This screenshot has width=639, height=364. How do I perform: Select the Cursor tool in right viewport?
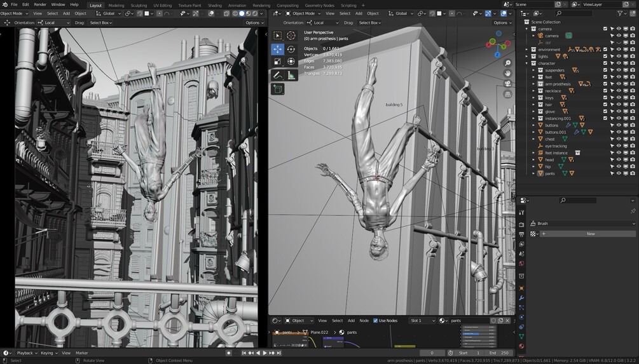[291, 36]
